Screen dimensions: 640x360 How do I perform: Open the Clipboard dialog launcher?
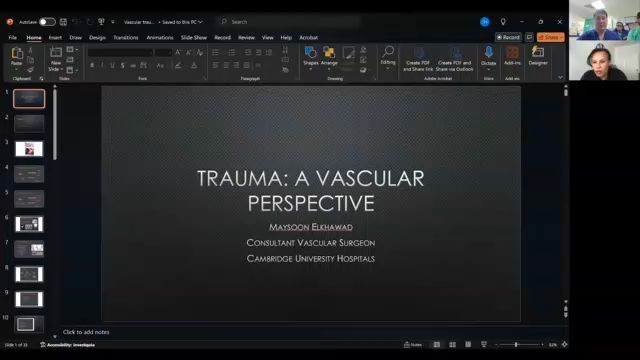point(41,78)
